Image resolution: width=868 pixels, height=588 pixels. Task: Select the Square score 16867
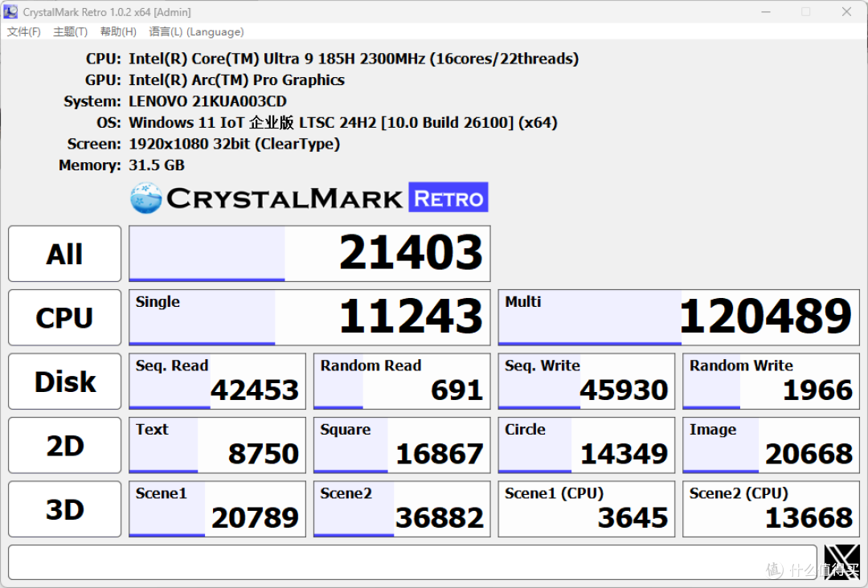(402, 445)
